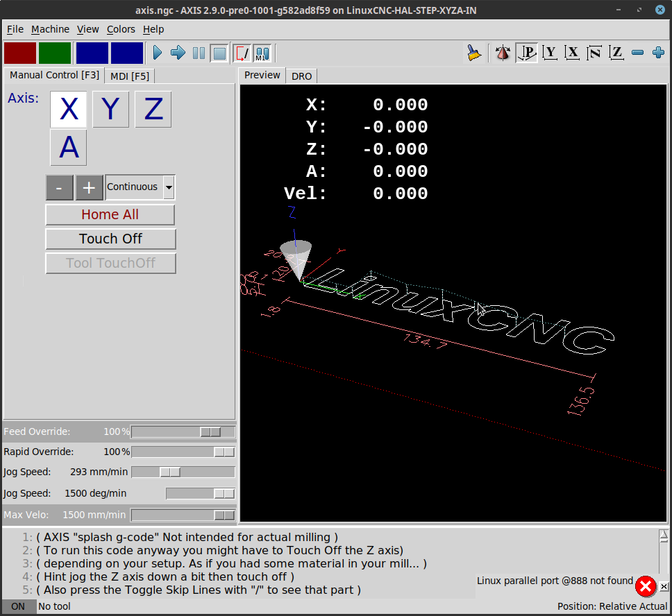The height and width of the screenshot is (616, 672).
Task: Switch to the Preview tab
Action: (x=262, y=75)
